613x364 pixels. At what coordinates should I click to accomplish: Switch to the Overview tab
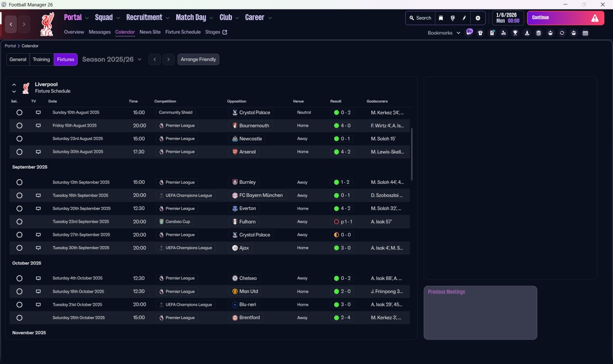74,32
